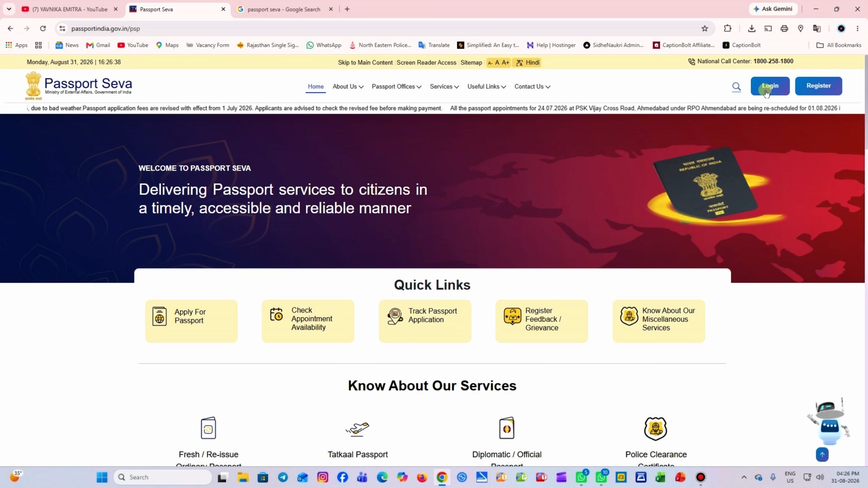Click the blue back-to-top arrow button

(x=822, y=455)
